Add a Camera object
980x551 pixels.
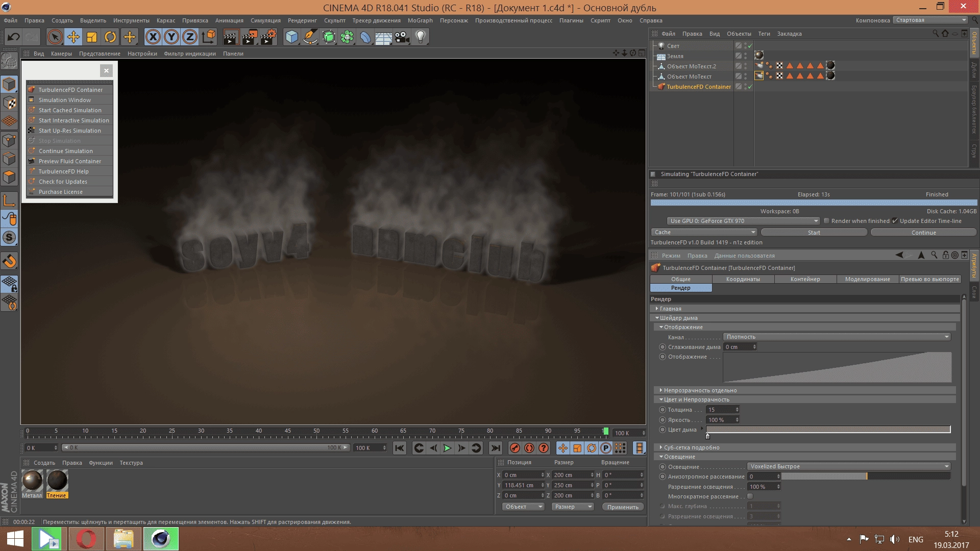click(402, 37)
